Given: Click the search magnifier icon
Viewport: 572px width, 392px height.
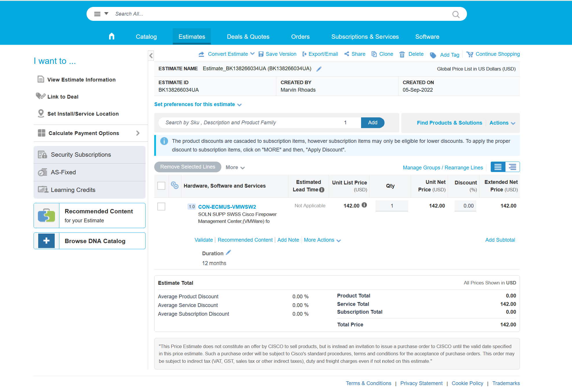Looking at the screenshot, I should point(456,14).
